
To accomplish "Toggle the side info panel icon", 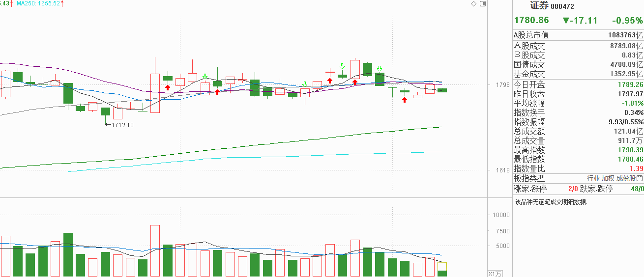I will (483, 3).
